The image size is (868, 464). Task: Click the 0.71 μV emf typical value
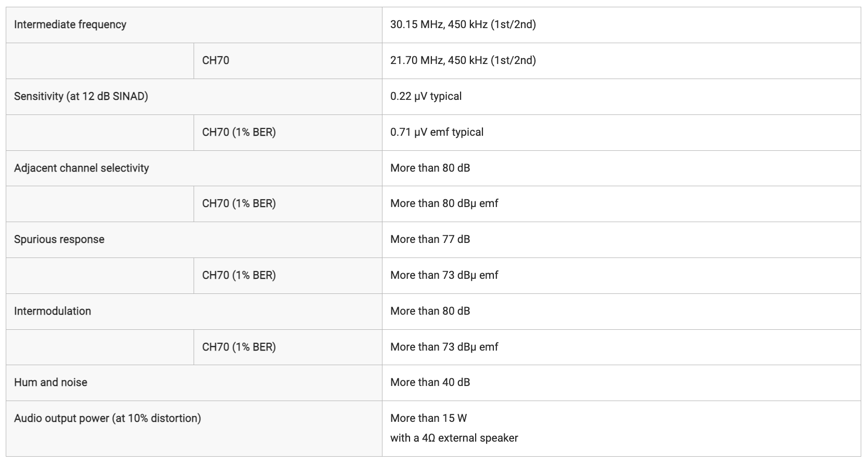(x=437, y=132)
